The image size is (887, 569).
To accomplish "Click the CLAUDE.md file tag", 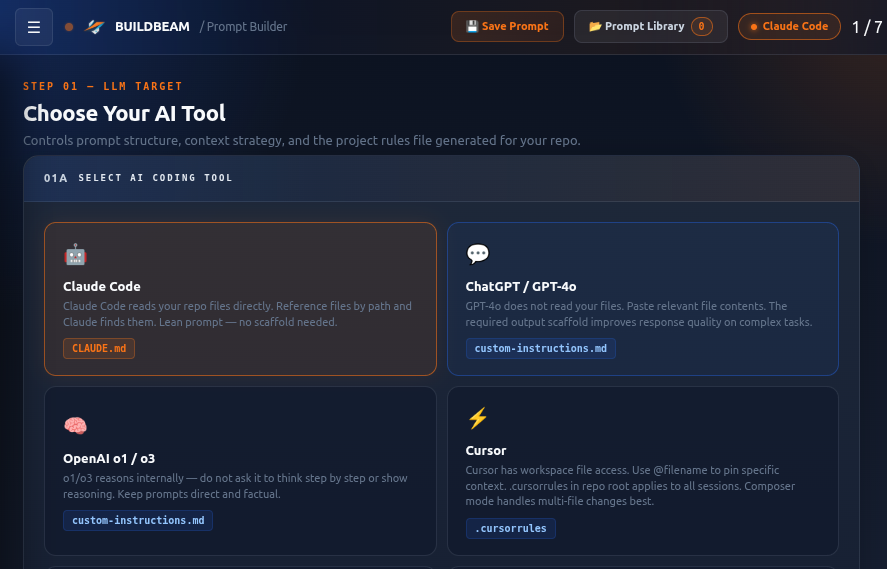I will pos(99,348).
